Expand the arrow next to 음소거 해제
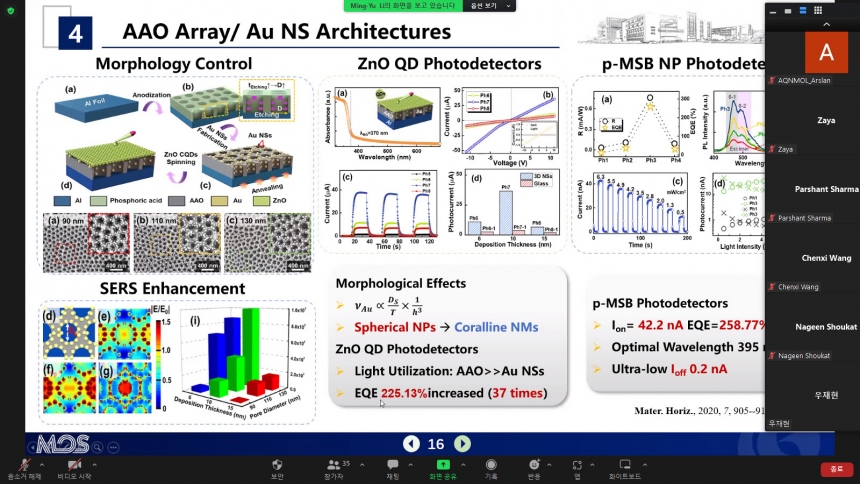860x484 pixels. click(42, 465)
